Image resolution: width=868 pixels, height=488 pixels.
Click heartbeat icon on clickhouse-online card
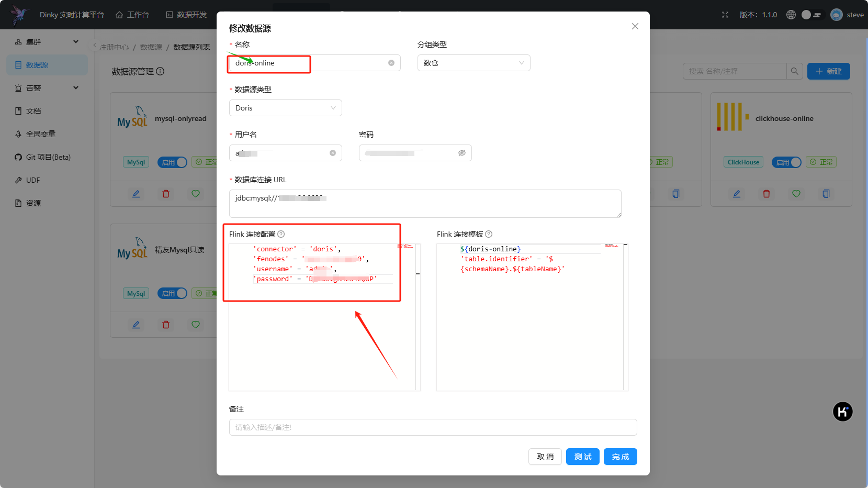pos(796,194)
